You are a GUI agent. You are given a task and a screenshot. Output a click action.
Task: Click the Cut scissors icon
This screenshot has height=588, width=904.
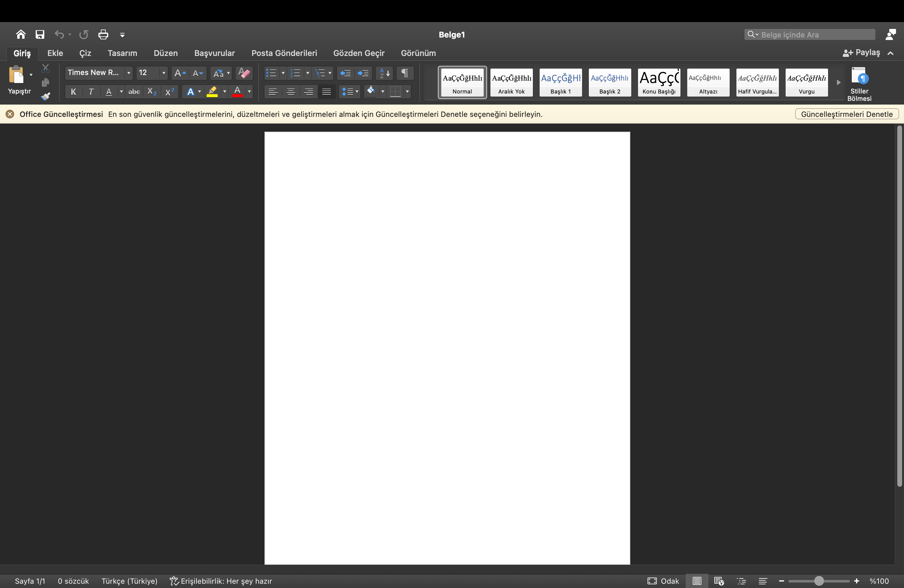[46, 68]
